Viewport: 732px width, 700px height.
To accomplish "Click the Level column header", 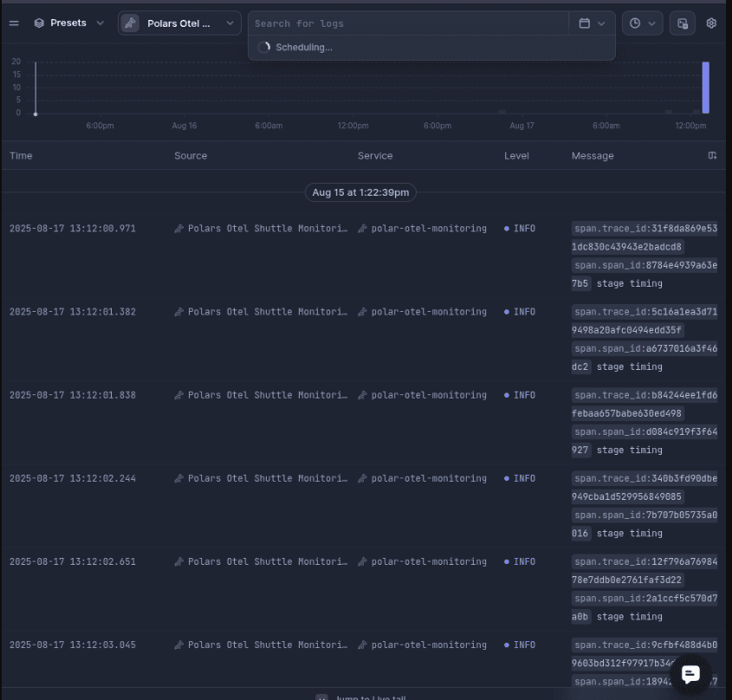I will [x=516, y=156].
